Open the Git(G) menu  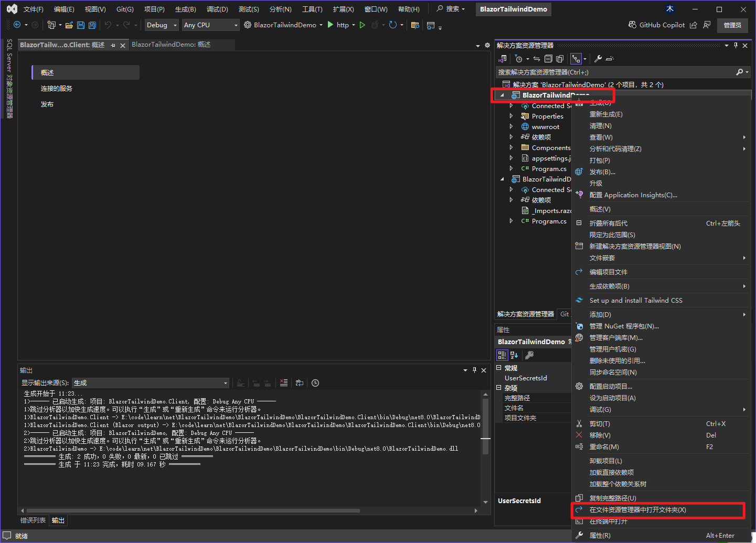point(125,9)
